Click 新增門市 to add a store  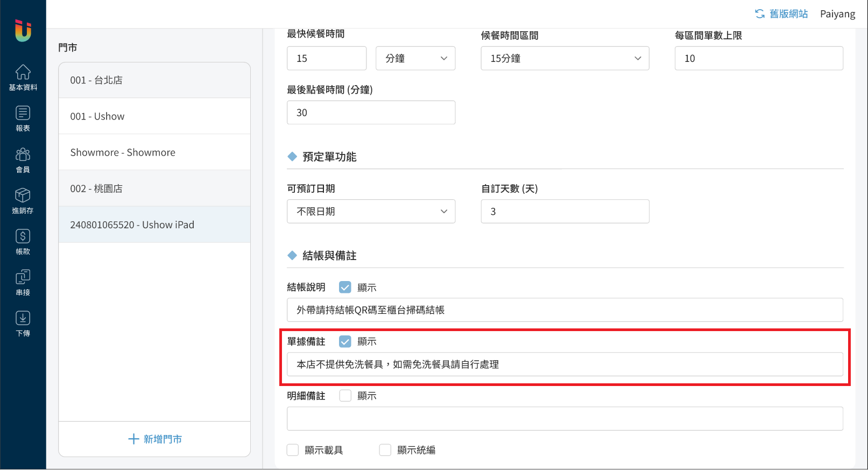pos(154,439)
